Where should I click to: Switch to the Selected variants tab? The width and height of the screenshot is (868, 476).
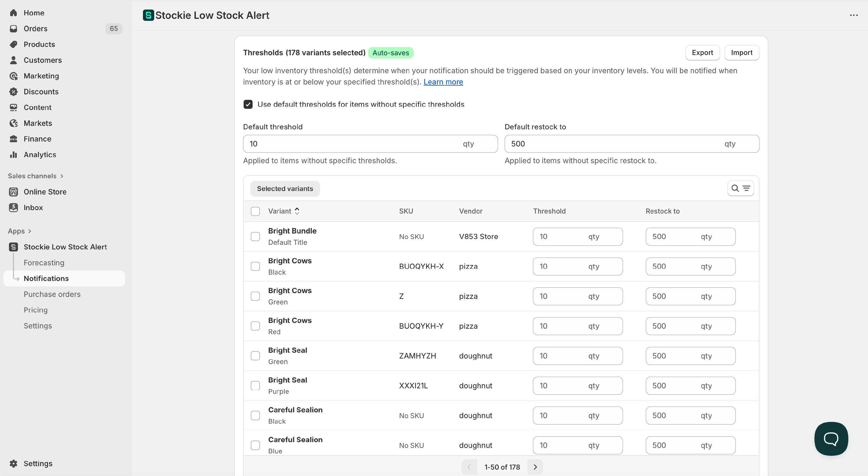pos(285,189)
